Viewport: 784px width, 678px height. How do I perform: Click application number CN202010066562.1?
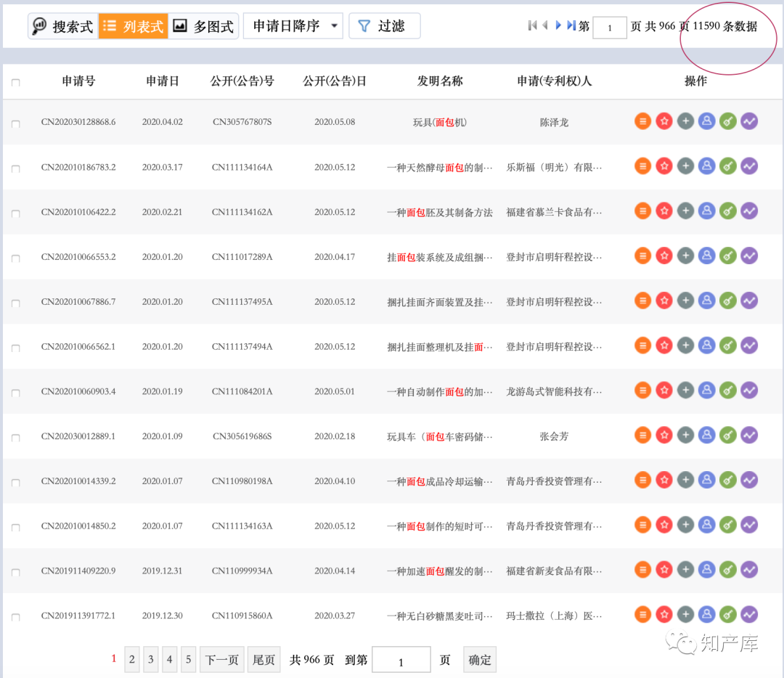tap(78, 346)
